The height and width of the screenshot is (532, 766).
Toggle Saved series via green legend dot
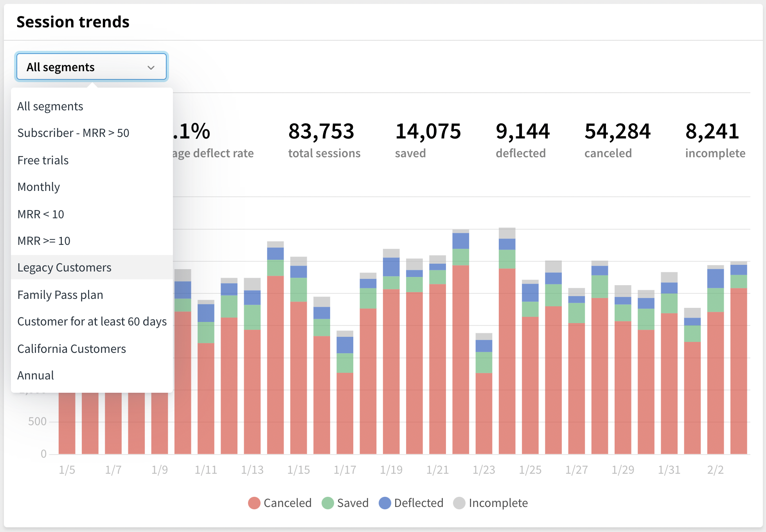point(327,503)
